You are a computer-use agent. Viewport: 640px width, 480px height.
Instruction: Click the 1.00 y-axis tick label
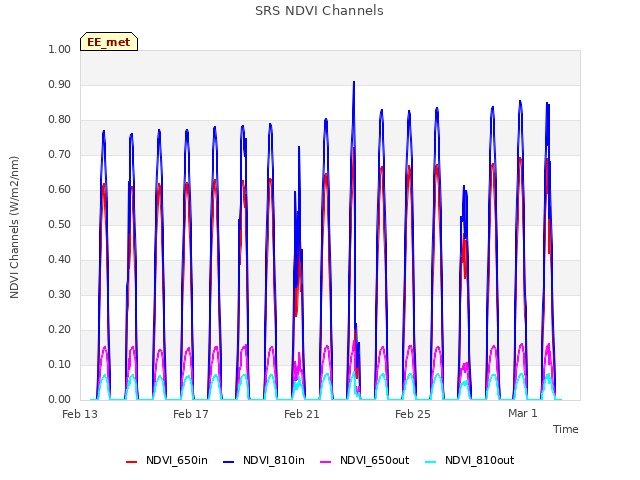60,49
